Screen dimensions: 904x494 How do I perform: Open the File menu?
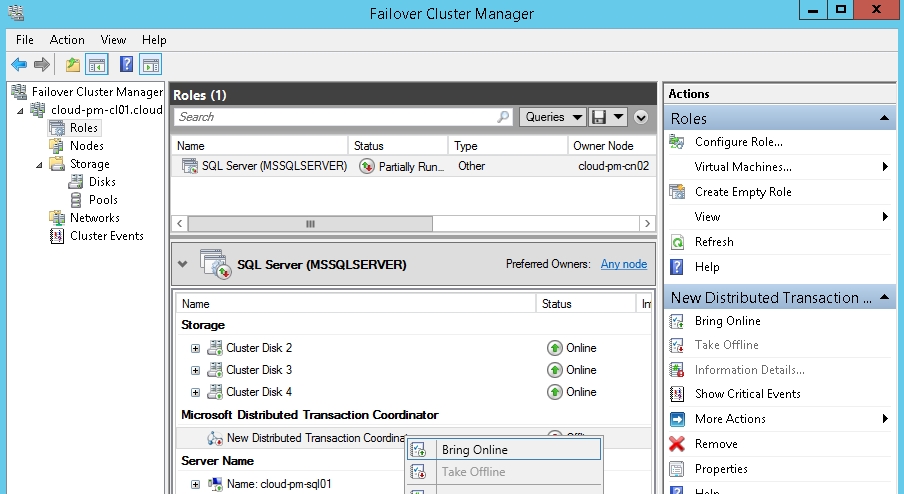tap(25, 40)
